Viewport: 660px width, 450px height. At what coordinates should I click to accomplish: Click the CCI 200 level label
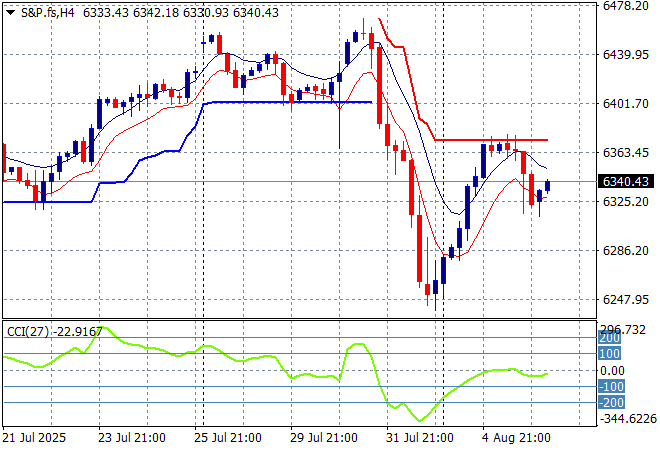coord(609,338)
